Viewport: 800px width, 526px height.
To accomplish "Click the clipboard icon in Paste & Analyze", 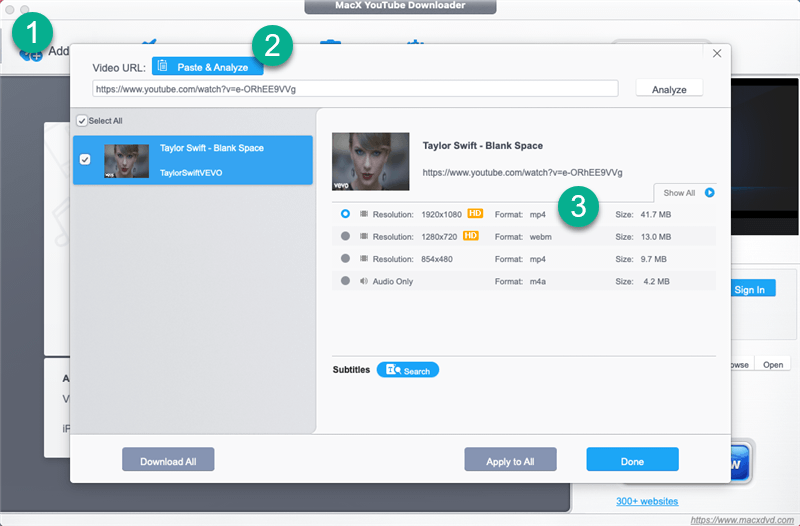I will pos(162,66).
